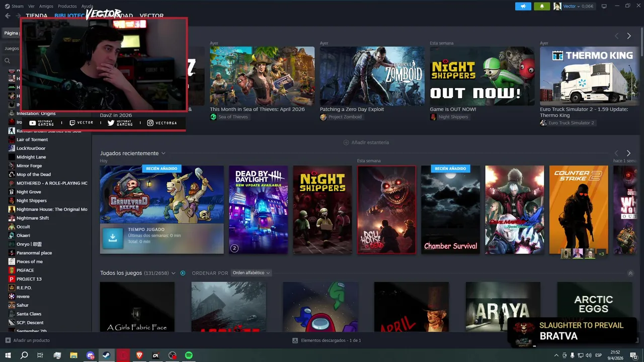Open Night Shippers recent game cover
The height and width of the screenshot is (362, 644).
pos(323,209)
